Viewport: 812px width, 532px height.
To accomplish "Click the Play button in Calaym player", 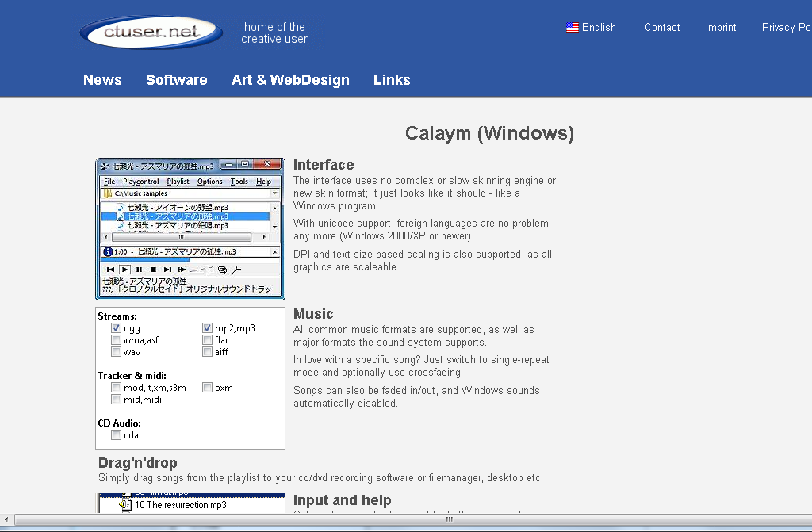I will click(x=124, y=270).
